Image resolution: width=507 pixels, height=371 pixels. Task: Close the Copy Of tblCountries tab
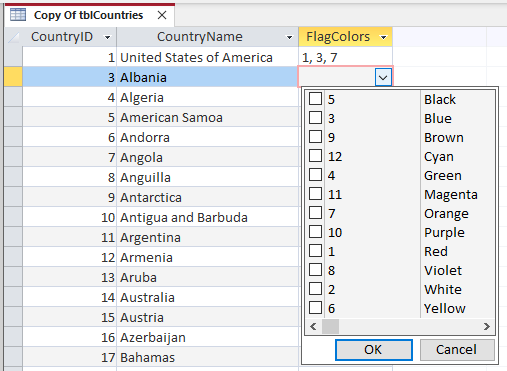pyautogui.click(x=162, y=15)
